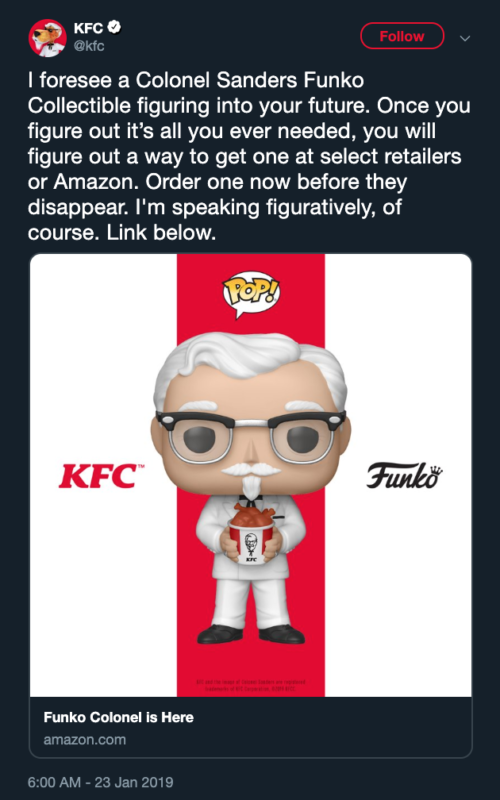This screenshot has height=800, width=500.
Task: Click the Funko crown logo
Action: (404, 476)
